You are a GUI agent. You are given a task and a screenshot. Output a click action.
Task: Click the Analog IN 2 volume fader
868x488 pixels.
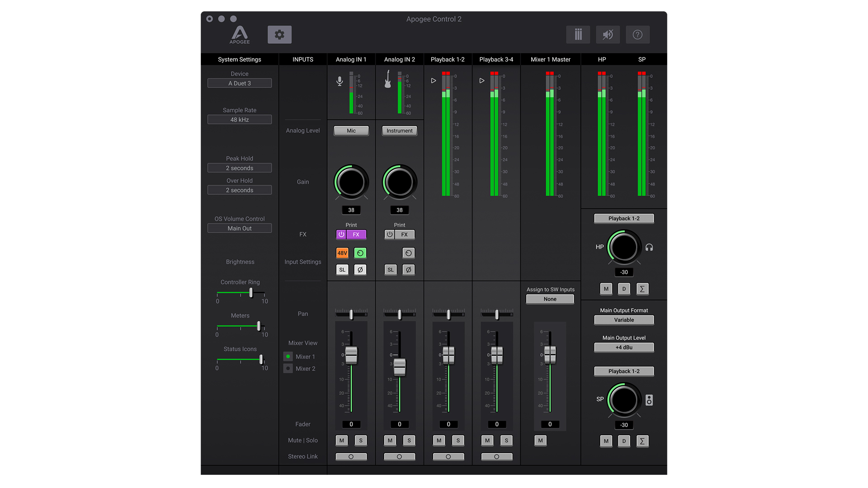[400, 367]
